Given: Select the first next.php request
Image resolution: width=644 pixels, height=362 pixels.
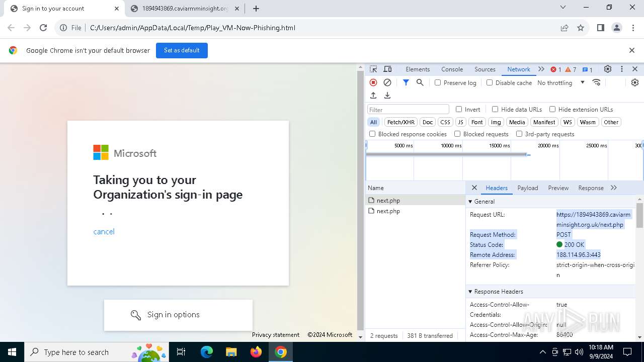Looking at the screenshot, I should (x=416, y=200).
